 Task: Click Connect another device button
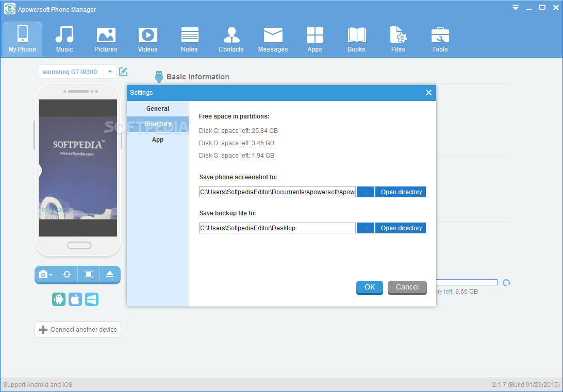pos(78,330)
